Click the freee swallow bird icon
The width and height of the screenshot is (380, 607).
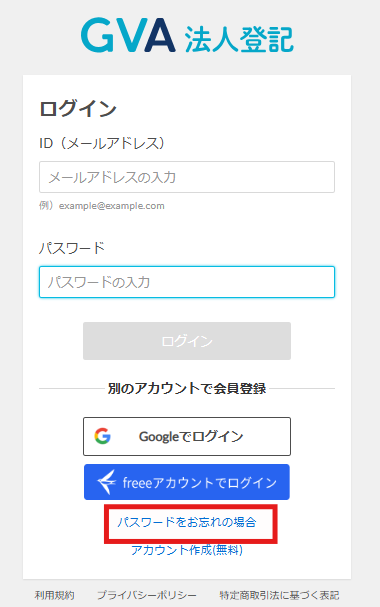point(106,482)
